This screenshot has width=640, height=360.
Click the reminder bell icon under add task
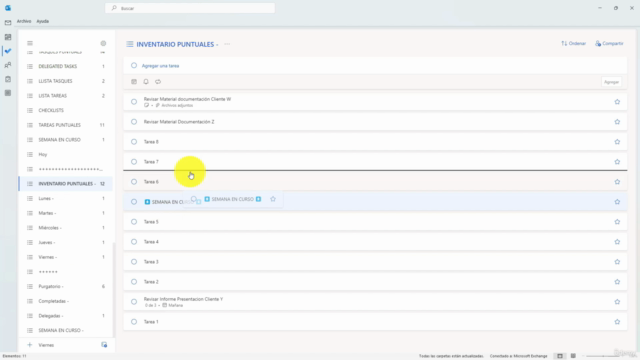(x=146, y=82)
